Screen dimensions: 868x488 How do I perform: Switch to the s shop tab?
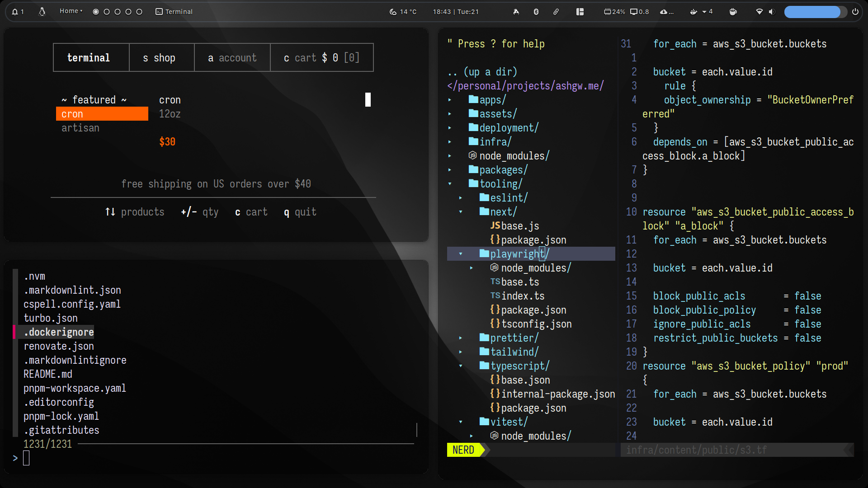tap(161, 57)
